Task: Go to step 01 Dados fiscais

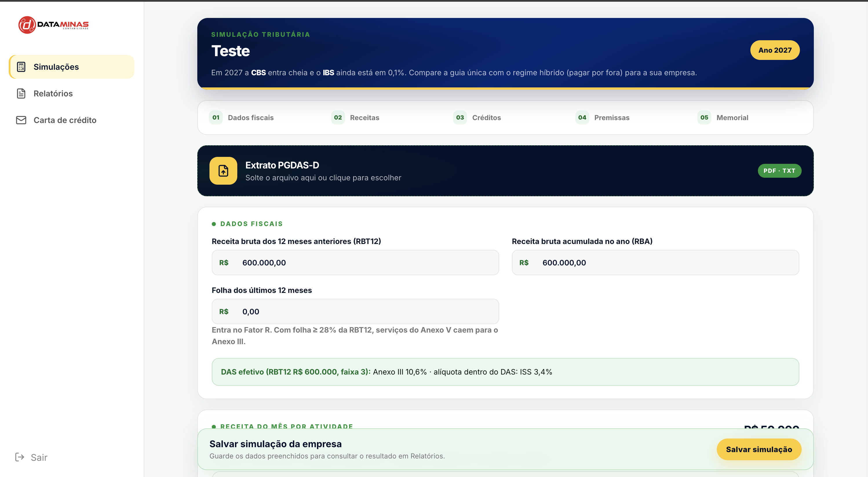Action: coord(241,118)
